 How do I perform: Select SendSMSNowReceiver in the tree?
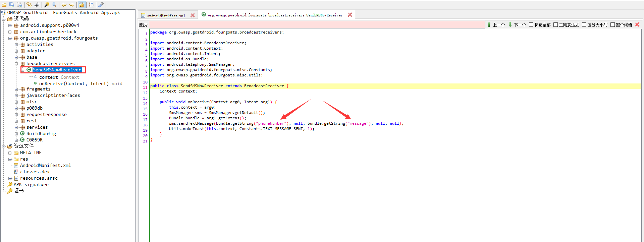(57, 70)
